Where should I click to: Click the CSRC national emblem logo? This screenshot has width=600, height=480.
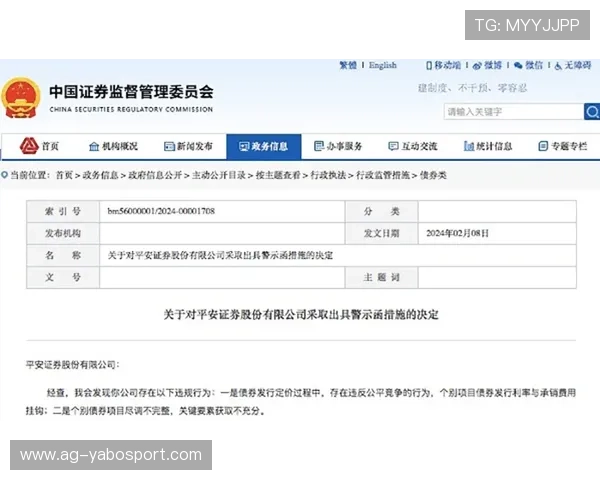(x=21, y=98)
